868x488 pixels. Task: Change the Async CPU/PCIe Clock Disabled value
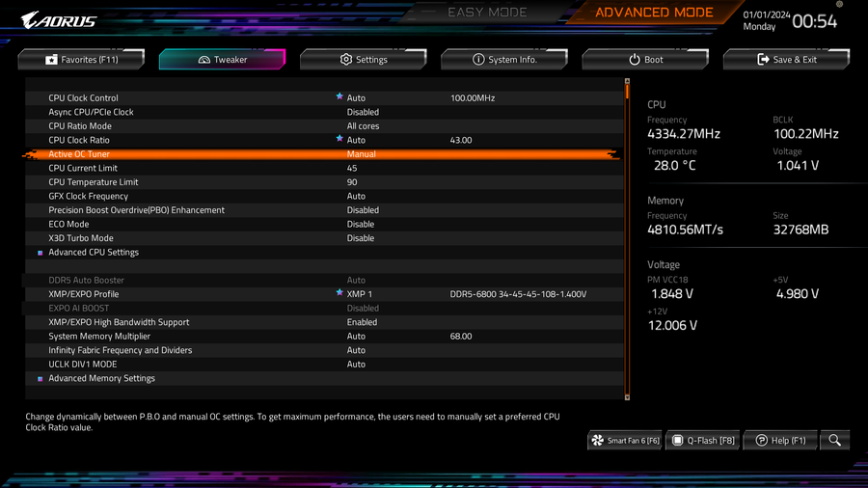363,112
